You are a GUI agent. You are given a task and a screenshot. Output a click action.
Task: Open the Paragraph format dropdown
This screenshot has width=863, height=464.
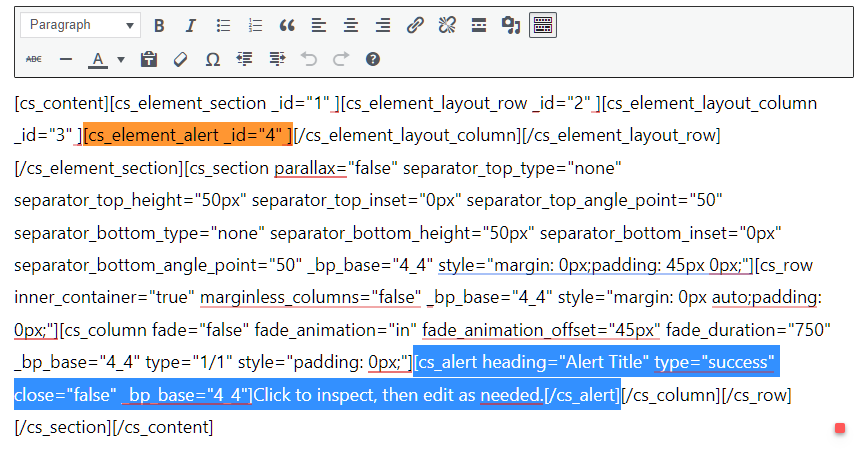[81, 25]
